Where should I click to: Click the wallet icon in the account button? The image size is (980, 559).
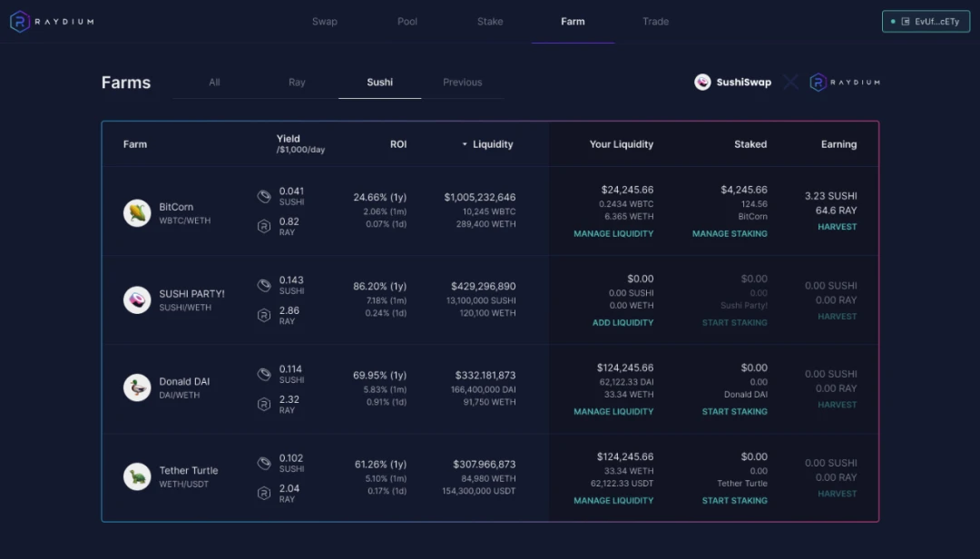click(905, 21)
